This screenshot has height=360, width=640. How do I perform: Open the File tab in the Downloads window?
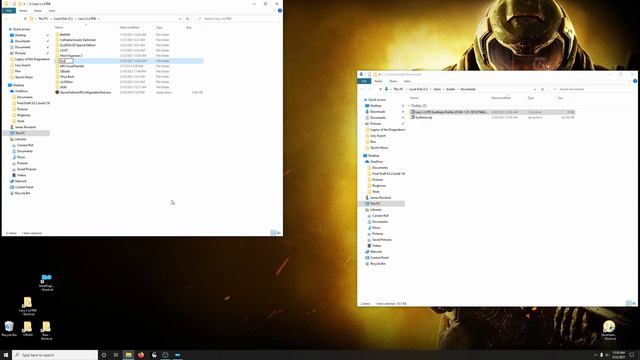click(x=364, y=81)
